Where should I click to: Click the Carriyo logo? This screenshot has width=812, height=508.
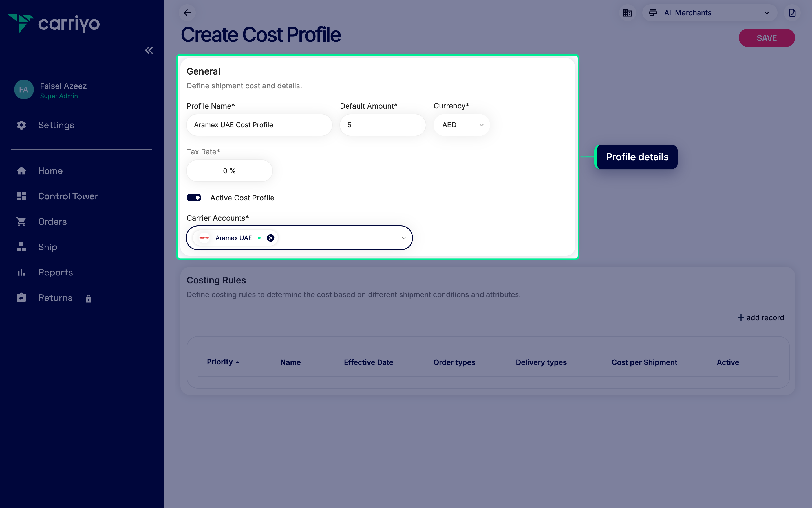(x=54, y=23)
